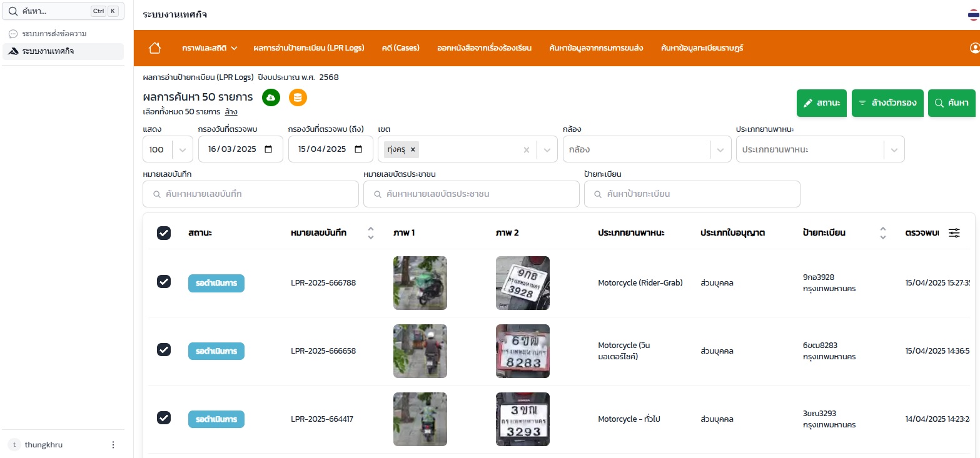Open thungkhru account three-dot menu

113,445
